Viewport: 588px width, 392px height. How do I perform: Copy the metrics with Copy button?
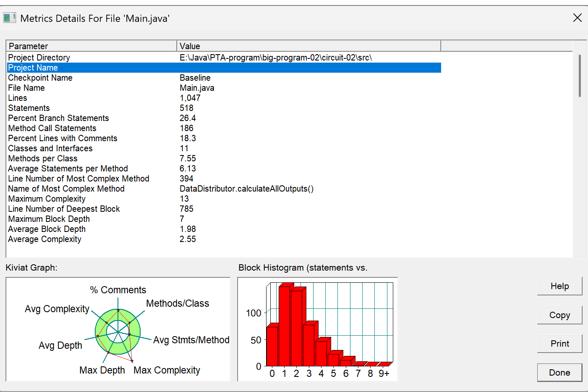click(559, 315)
